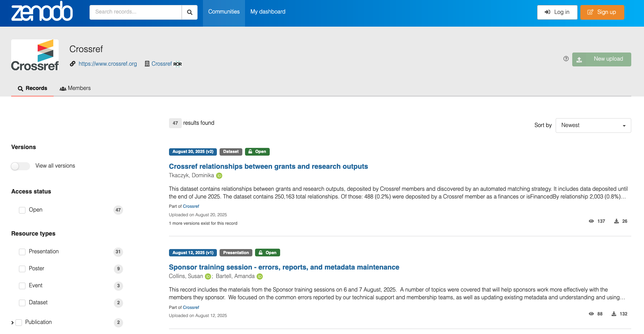This screenshot has width=644, height=334.
Task: Click the Crossref community logo thumbnail
Action: click(x=35, y=56)
